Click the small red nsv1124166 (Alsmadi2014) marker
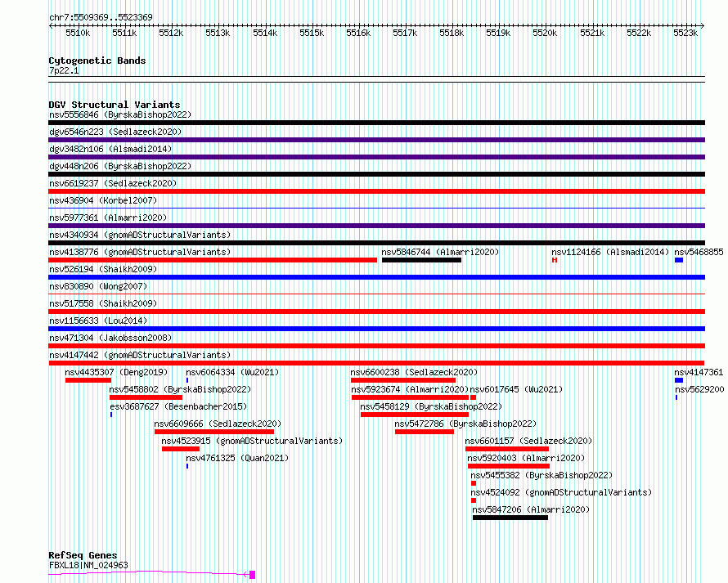728x583 pixels. click(x=555, y=260)
